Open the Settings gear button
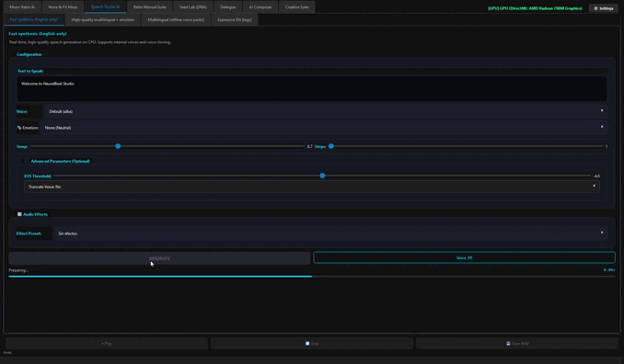Screen dimensions: 624x364 [604, 8]
